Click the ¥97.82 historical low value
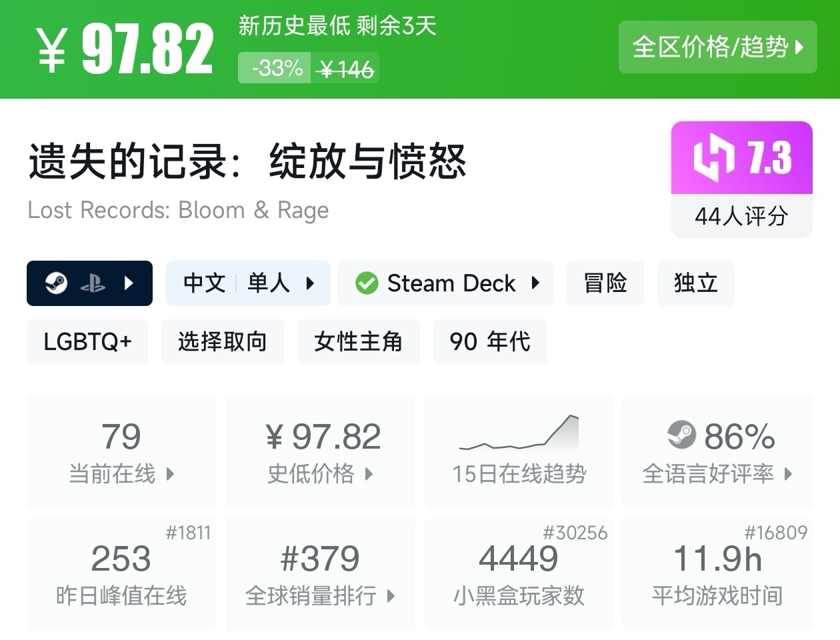 (323, 437)
